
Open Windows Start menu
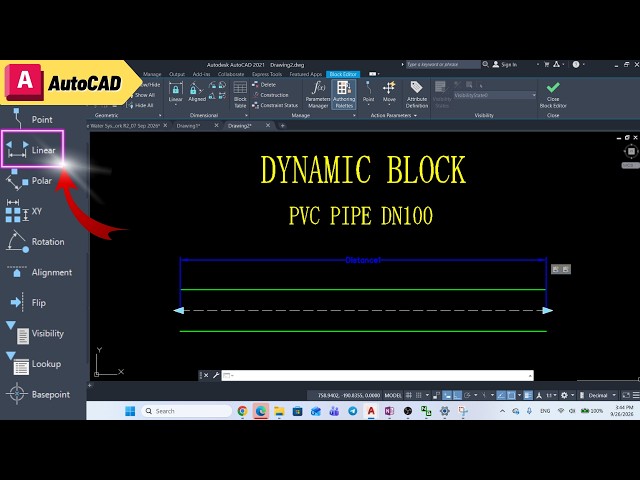coord(130,411)
